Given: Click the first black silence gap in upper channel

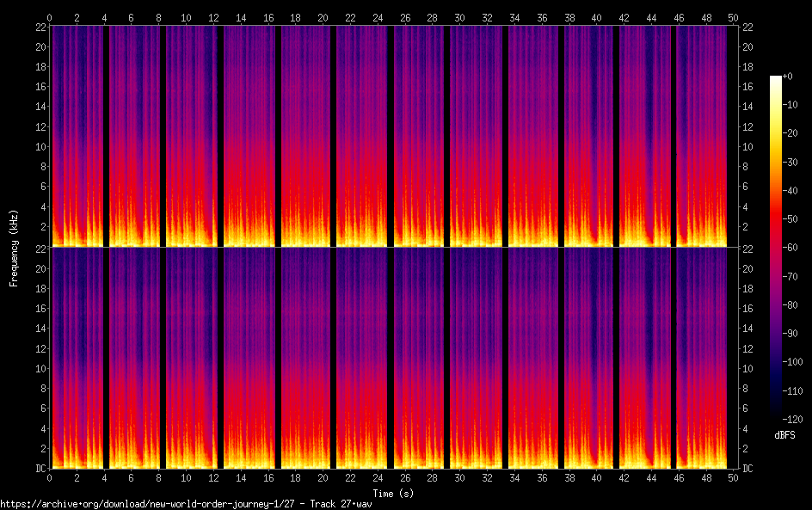Looking at the screenshot, I should click(106, 136).
